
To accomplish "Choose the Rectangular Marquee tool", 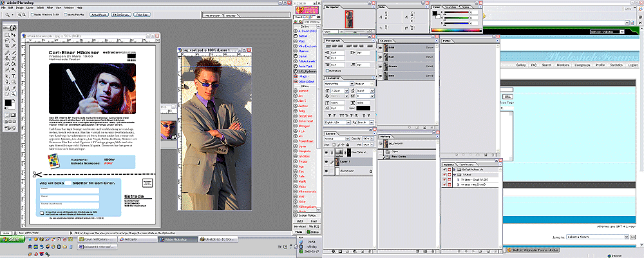I will pyautogui.click(x=5, y=34).
